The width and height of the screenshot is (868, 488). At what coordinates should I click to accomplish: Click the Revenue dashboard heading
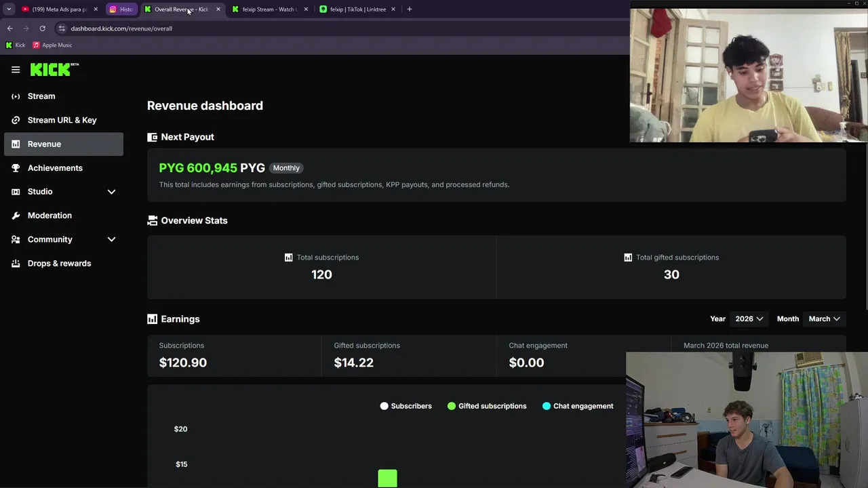pos(205,106)
